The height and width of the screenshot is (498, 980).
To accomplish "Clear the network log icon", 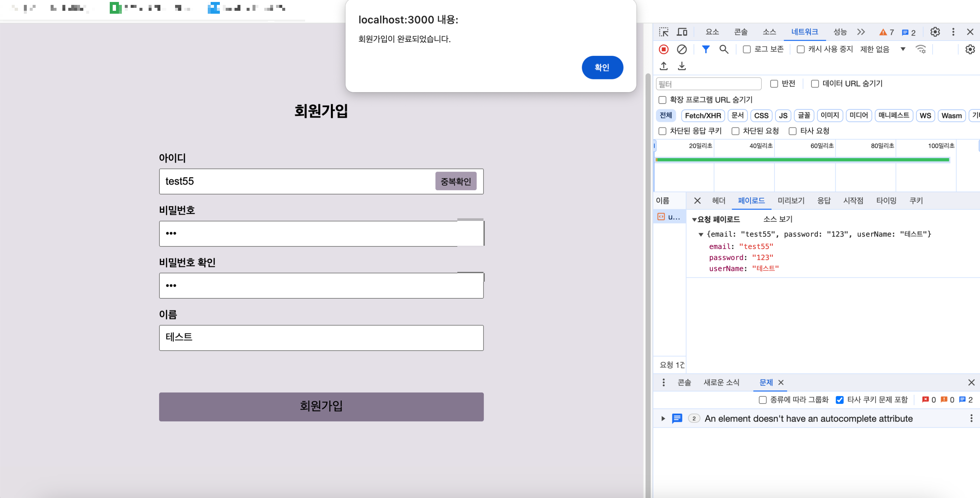I will click(x=682, y=49).
